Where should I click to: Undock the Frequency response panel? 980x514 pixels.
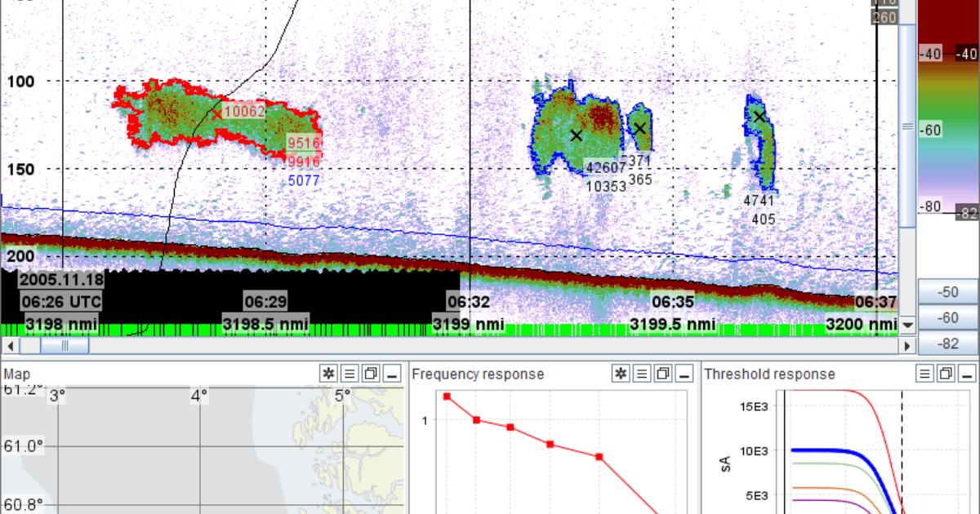tap(662, 374)
